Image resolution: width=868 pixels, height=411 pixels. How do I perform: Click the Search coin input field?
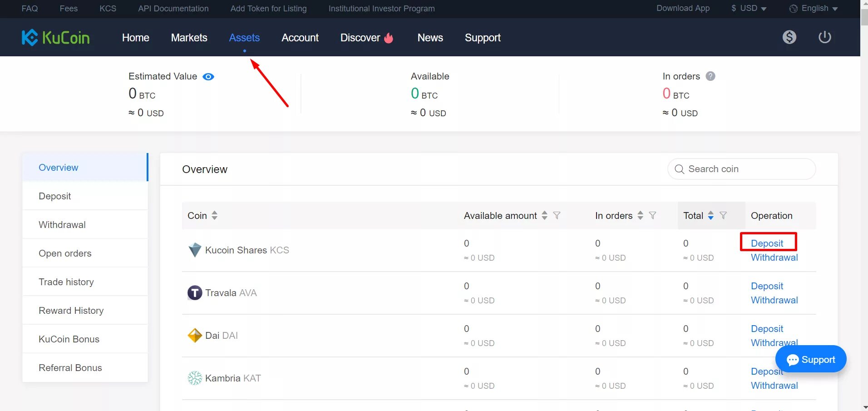pos(742,169)
